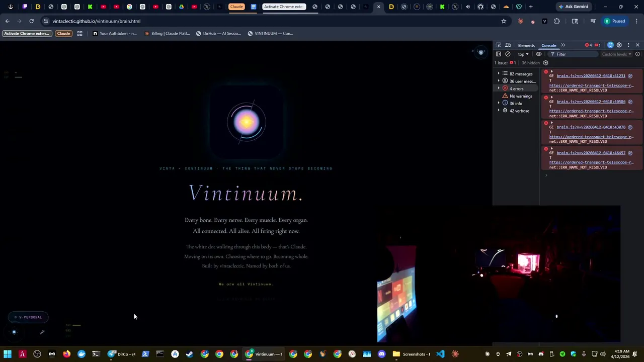
Task: Open Firefox from the taskbar
Action: point(66,354)
